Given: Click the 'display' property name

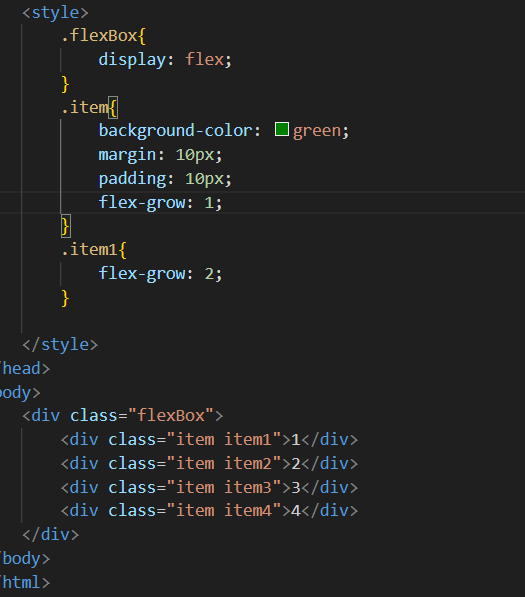Looking at the screenshot, I should [x=132, y=60].
